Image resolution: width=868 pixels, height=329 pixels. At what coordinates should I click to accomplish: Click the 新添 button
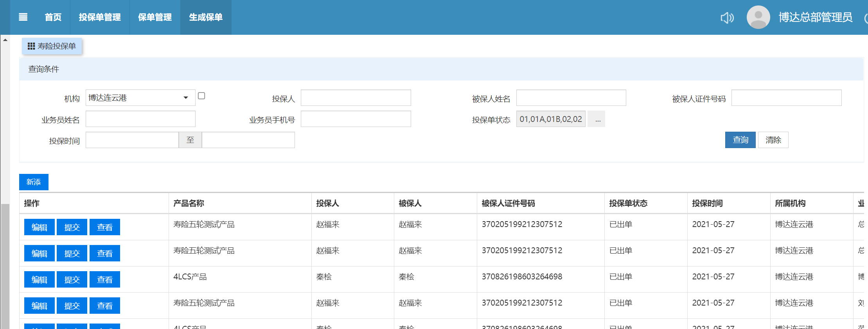tap(34, 182)
